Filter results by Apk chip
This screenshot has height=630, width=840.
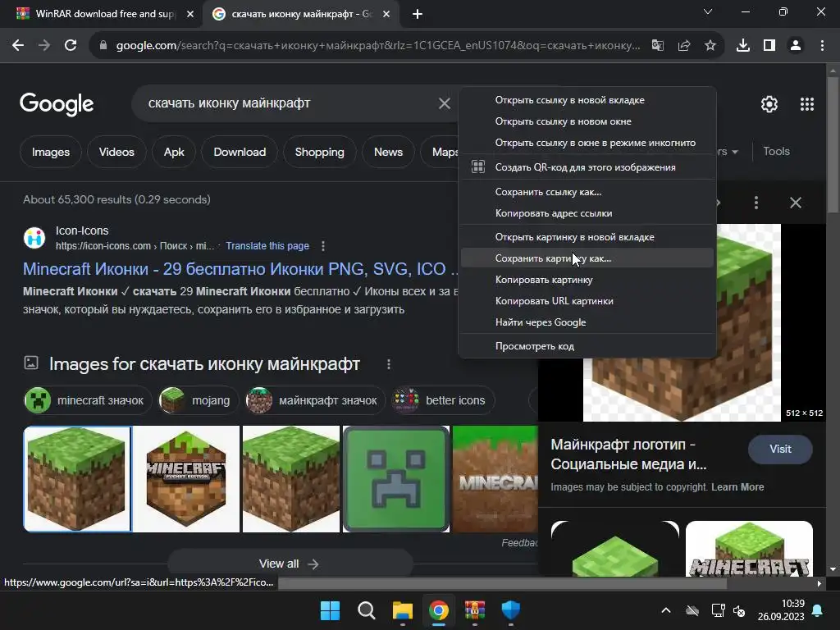click(174, 152)
